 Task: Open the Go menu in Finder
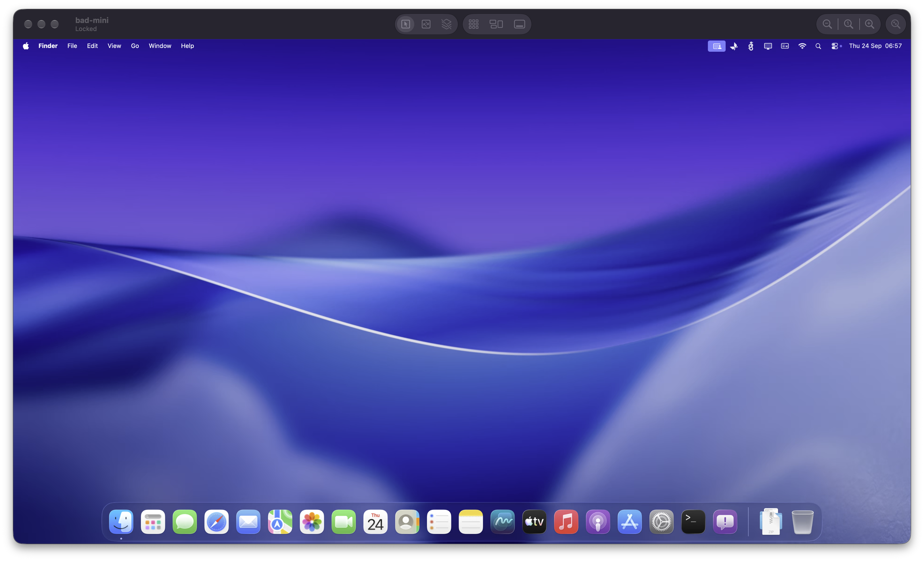tap(135, 46)
